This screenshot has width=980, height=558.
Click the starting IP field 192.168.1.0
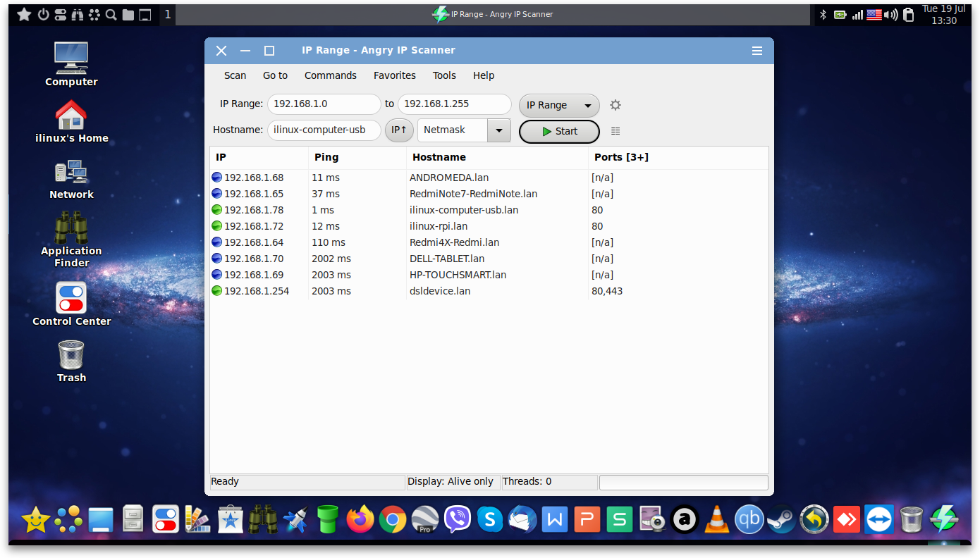324,104
